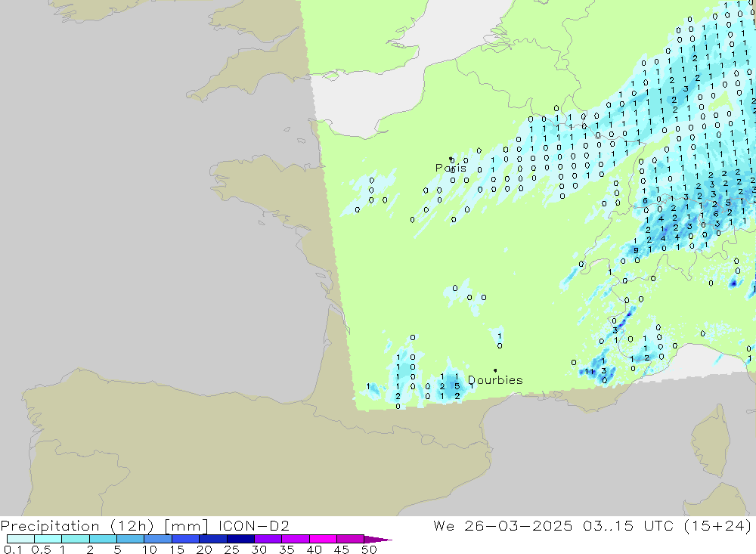
Task: Click the legend label "0.5"
Action: (41, 549)
